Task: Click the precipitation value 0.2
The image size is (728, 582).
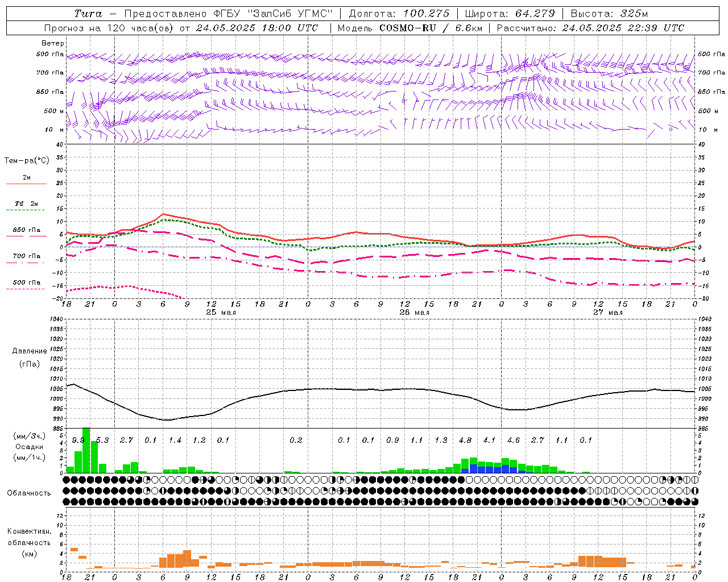Action: coord(296,440)
